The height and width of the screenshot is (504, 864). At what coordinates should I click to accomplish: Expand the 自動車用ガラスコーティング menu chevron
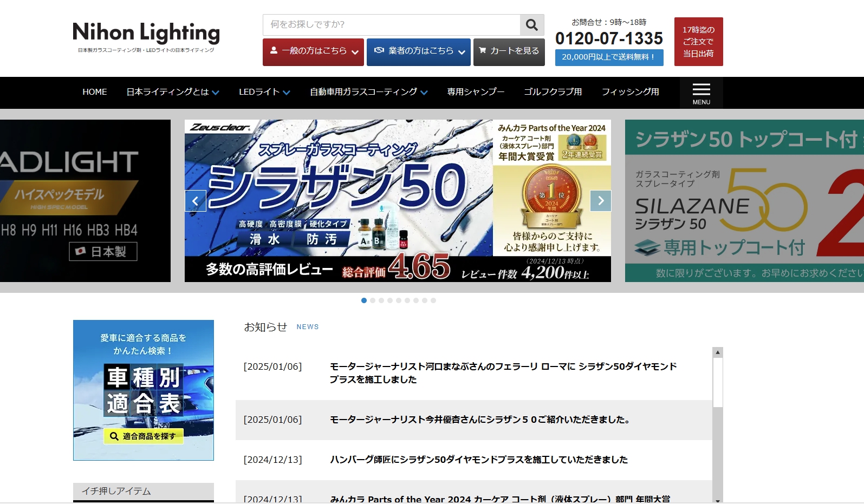424,93
